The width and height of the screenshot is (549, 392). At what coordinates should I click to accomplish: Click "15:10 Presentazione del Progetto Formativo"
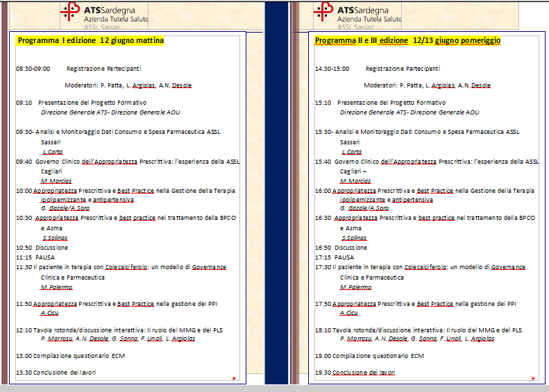click(380, 103)
